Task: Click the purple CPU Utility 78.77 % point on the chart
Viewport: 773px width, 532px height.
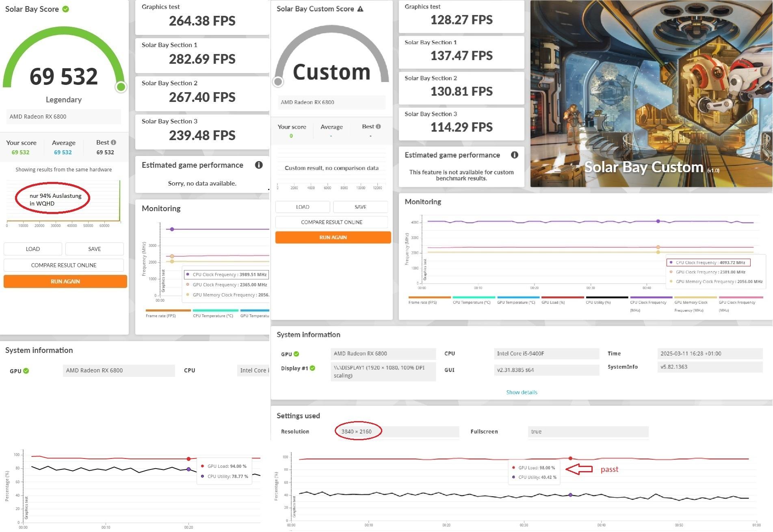Action: click(x=188, y=469)
